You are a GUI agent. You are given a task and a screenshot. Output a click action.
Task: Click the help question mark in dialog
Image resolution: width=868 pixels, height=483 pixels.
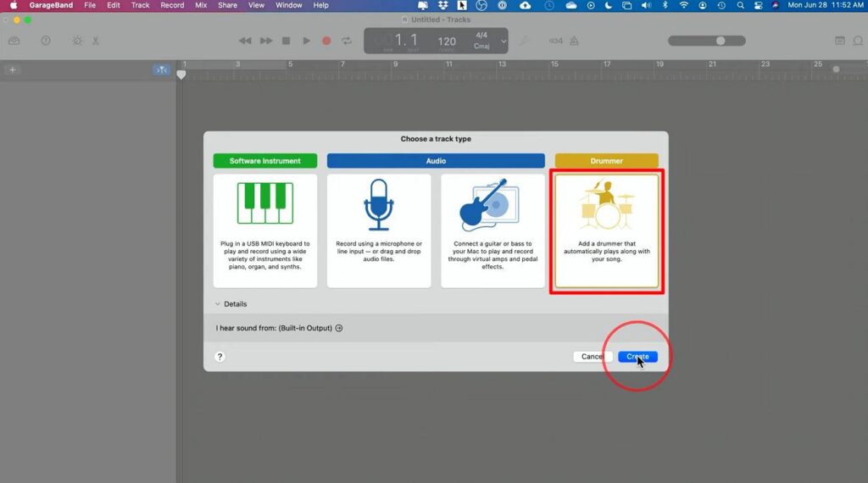pos(220,357)
